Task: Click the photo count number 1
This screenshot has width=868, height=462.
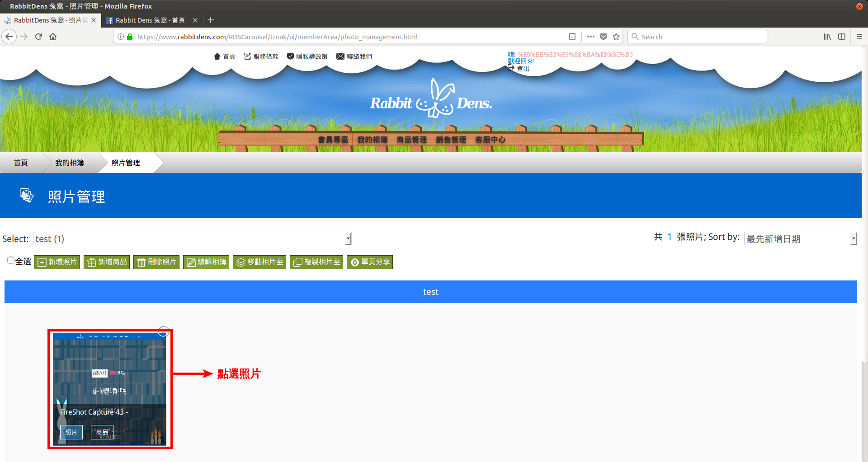Action: tap(670, 237)
